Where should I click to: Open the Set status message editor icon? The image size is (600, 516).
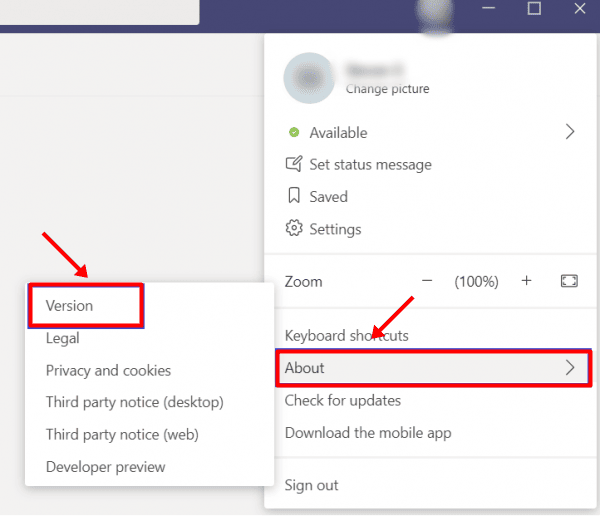click(294, 164)
